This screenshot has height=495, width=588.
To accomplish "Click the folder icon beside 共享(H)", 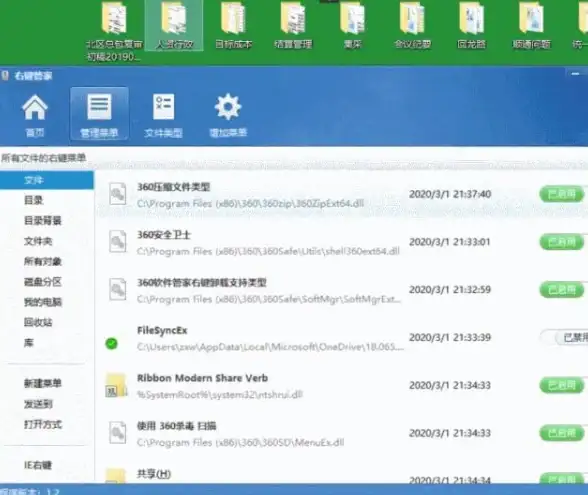I will click(116, 476).
